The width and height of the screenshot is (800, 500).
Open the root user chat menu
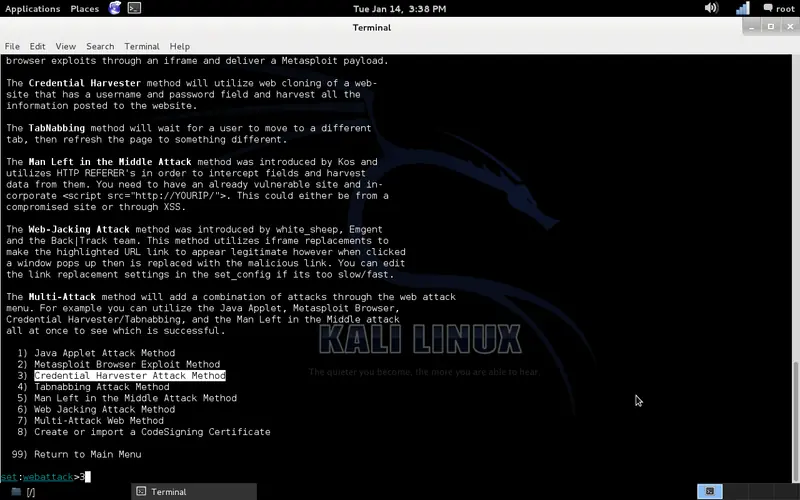tap(779, 8)
